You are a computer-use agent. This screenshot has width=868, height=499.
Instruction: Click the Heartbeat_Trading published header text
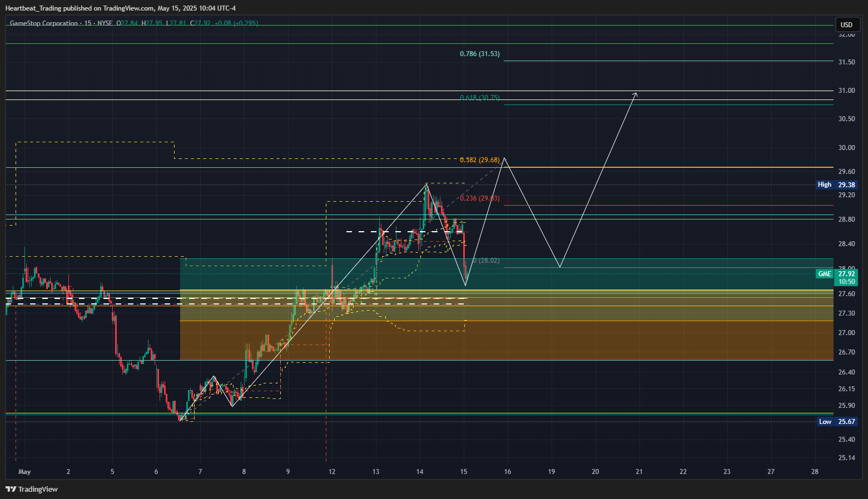pyautogui.click(x=120, y=8)
